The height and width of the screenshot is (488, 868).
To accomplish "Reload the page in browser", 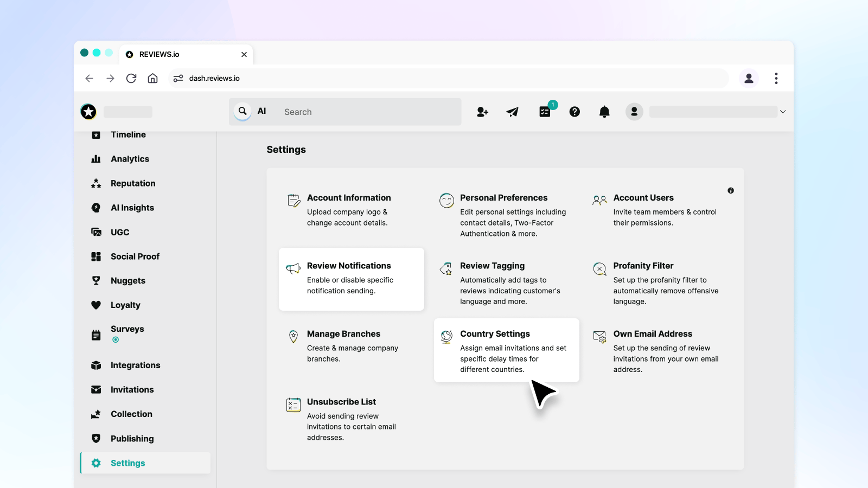I will tap(131, 79).
